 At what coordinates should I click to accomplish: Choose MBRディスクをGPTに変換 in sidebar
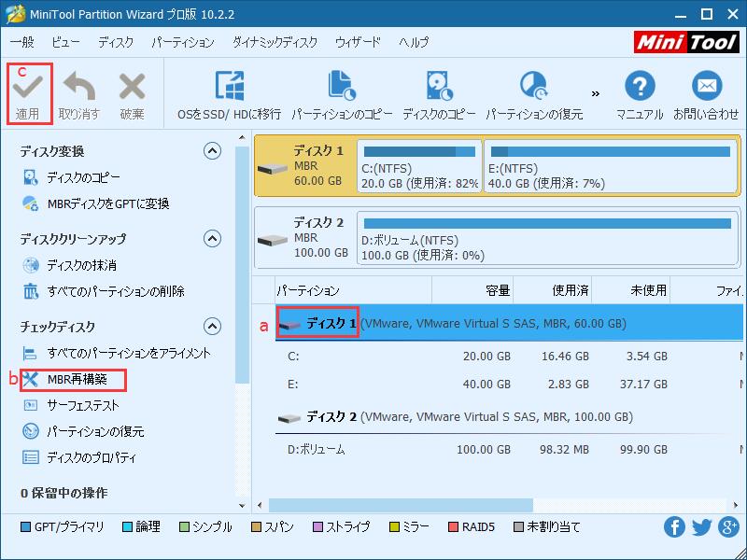tap(96, 203)
